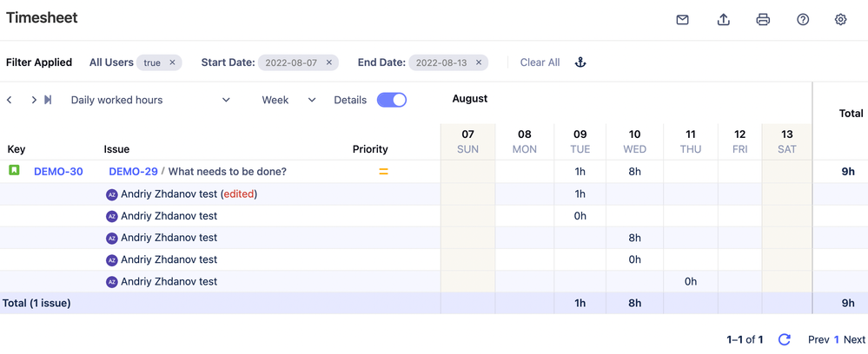This screenshot has width=868, height=354.
Task: Click the email envelope icon
Action: point(683,20)
